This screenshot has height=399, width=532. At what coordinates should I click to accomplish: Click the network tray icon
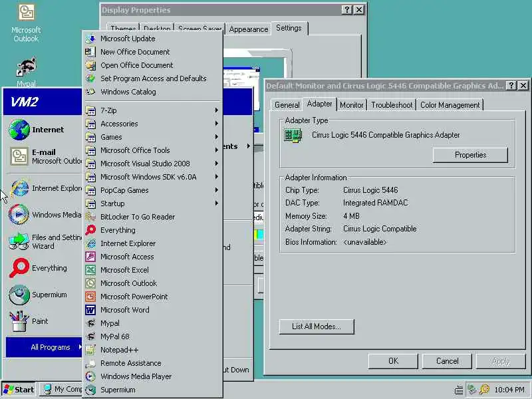coord(472,389)
